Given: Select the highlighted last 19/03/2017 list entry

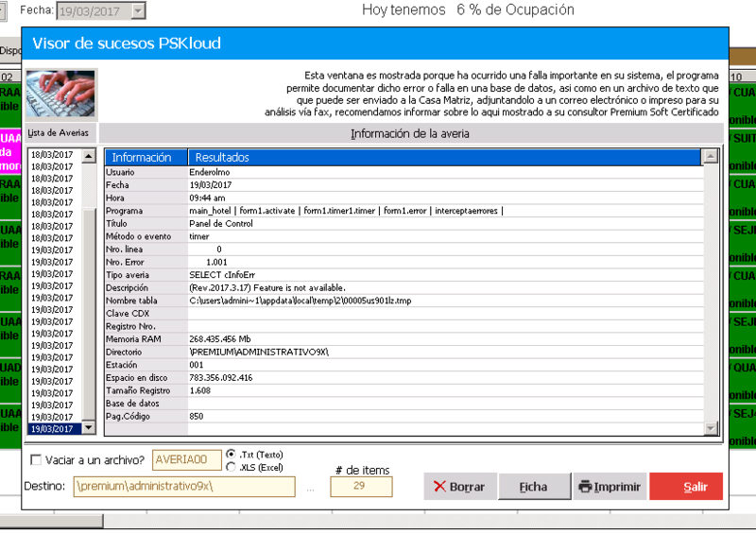Looking at the screenshot, I should (55, 428).
